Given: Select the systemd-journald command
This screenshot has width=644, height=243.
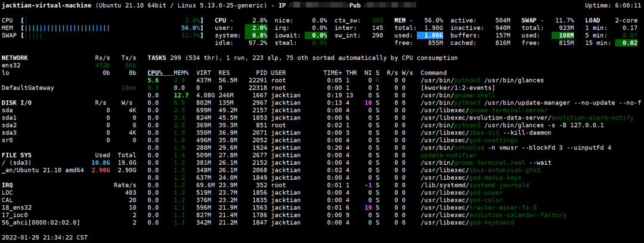Looking at the screenshot, I should [475, 186].
